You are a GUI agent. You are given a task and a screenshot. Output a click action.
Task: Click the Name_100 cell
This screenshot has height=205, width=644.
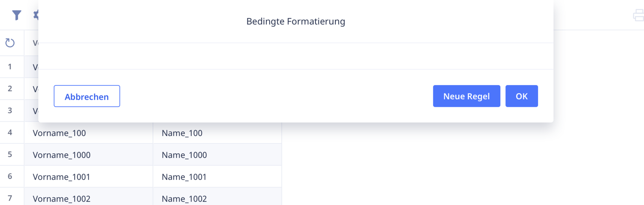[218, 133]
